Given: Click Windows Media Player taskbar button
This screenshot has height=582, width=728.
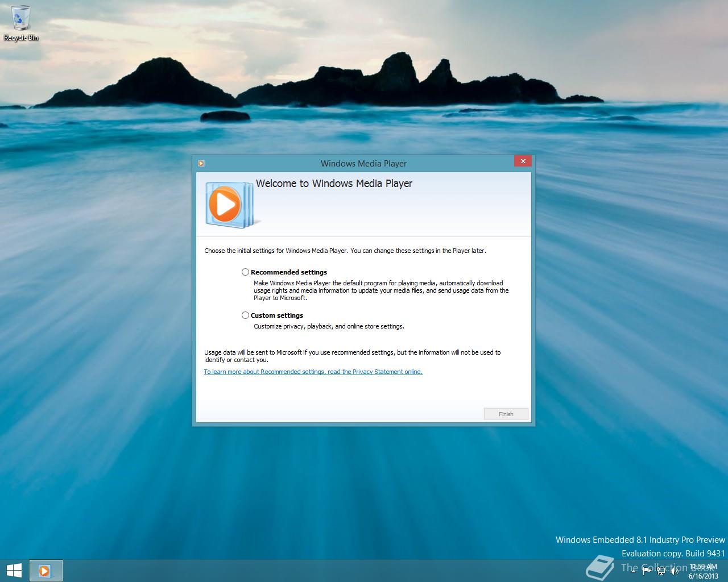Looking at the screenshot, I should coord(45,571).
